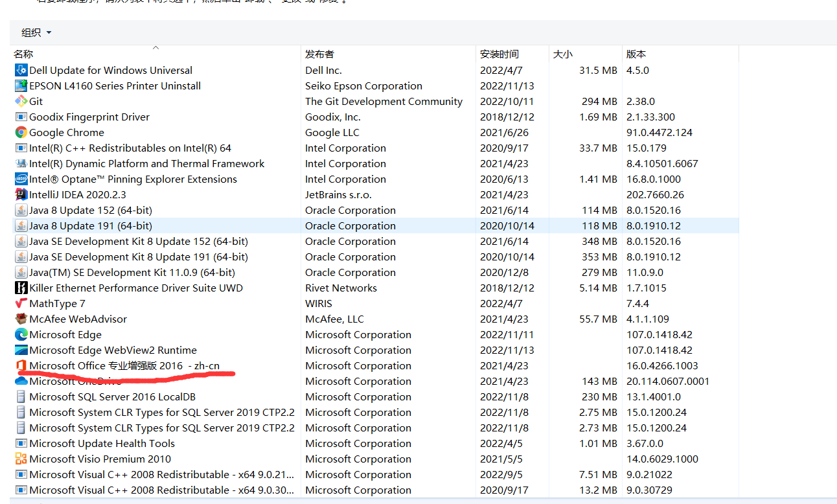Click version 9.0.30729 of Visual C++ 2008
This screenshot has width=837, height=504.
[x=649, y=490]
